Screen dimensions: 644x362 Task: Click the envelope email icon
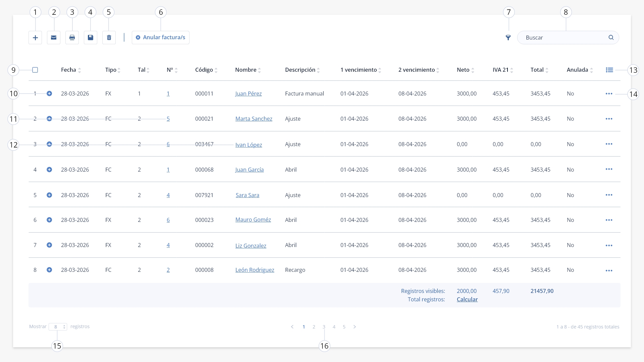point(54,38)
